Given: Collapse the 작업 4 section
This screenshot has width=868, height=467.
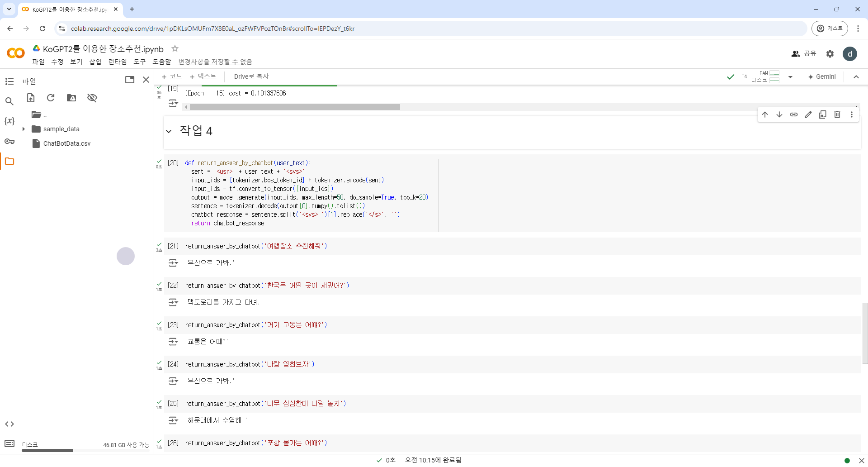Looking at the screenshot, I should click(x=169, y=131).
